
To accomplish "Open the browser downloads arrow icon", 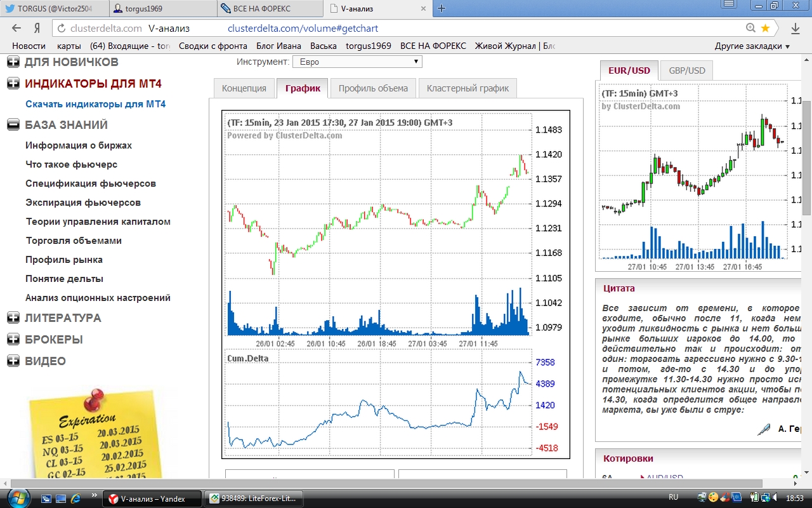I will [795, 29].
